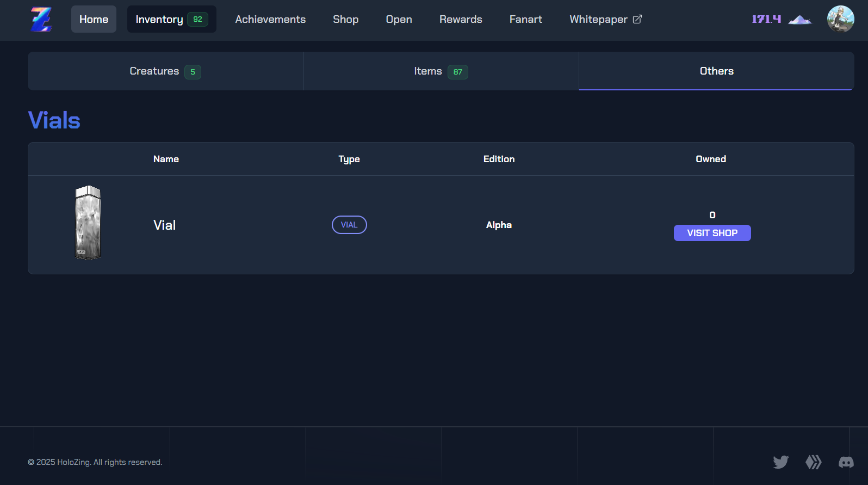The width and height of the screenshot is (868, 485).
Task: Navigate to Achievements
Action: coord(270,20)
